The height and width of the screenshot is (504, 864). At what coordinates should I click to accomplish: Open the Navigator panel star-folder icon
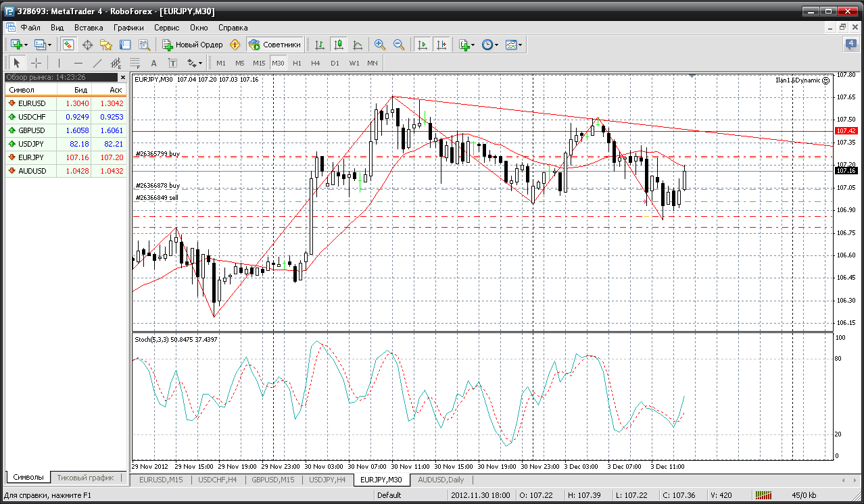[105, 45]
